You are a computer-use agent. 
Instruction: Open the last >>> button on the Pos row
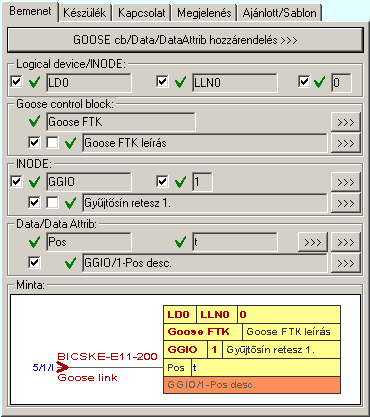pos(346,242)
